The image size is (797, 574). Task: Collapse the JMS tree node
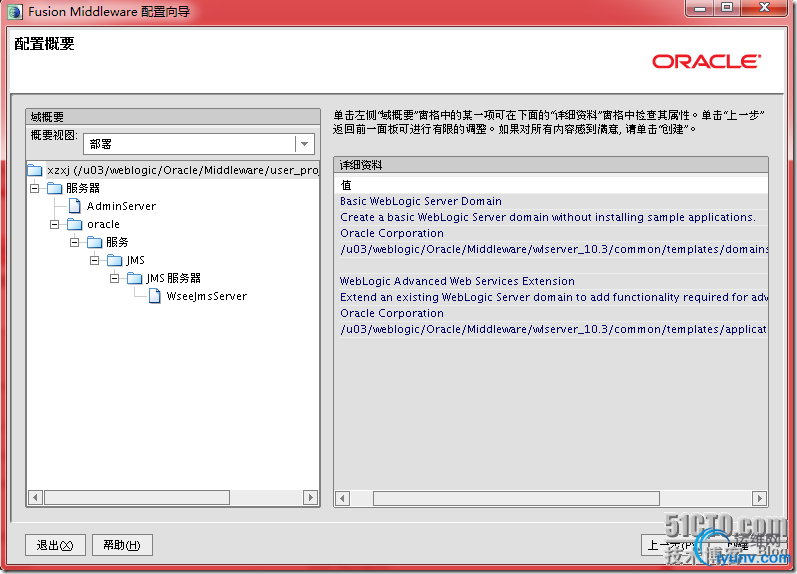[95, 260]
